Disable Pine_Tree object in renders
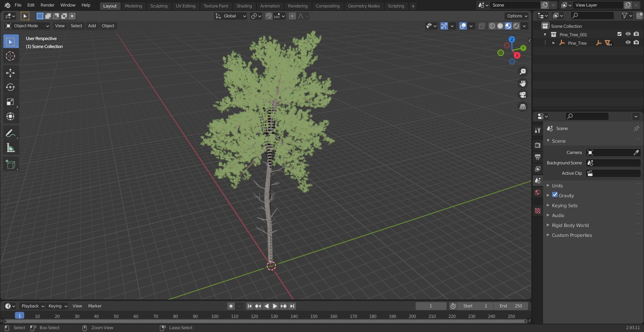 636,42
